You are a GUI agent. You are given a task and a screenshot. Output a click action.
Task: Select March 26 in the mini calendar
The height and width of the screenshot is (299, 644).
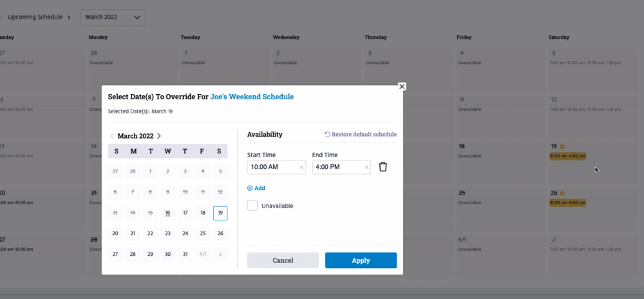[x=220, y=233]
